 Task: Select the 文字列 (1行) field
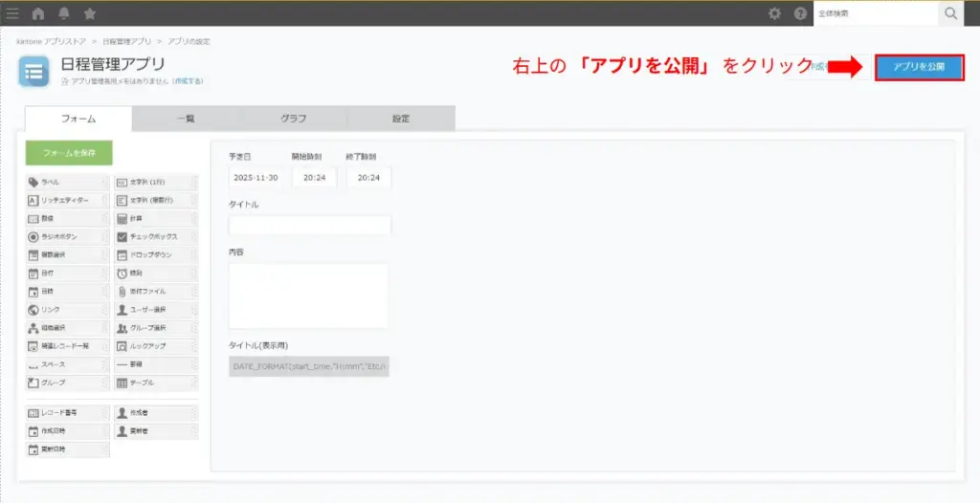point(156,182)
